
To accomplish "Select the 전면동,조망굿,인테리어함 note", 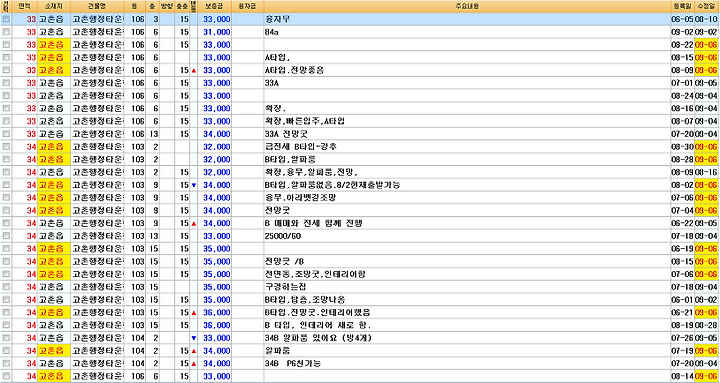I will pos(315,274).
